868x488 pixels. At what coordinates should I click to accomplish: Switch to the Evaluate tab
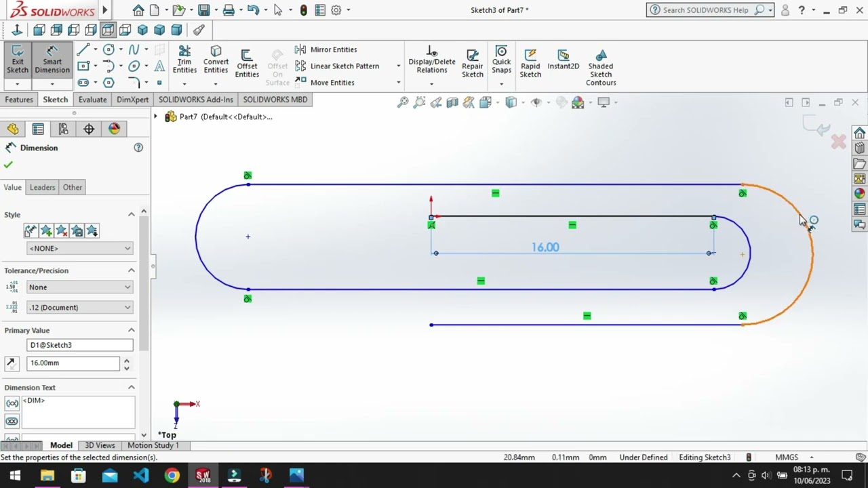coord(92,100)
